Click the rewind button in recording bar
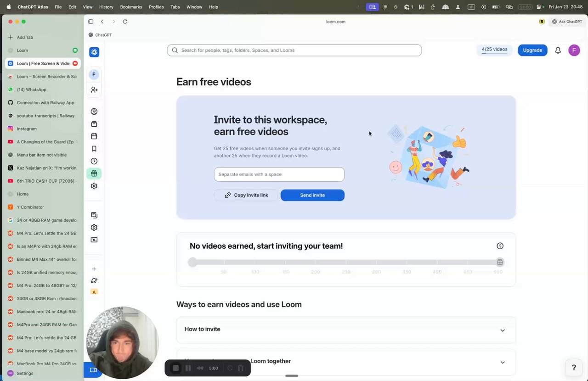Screen dimensions: 588x381 pyautogui.click(x=200, y=368)
